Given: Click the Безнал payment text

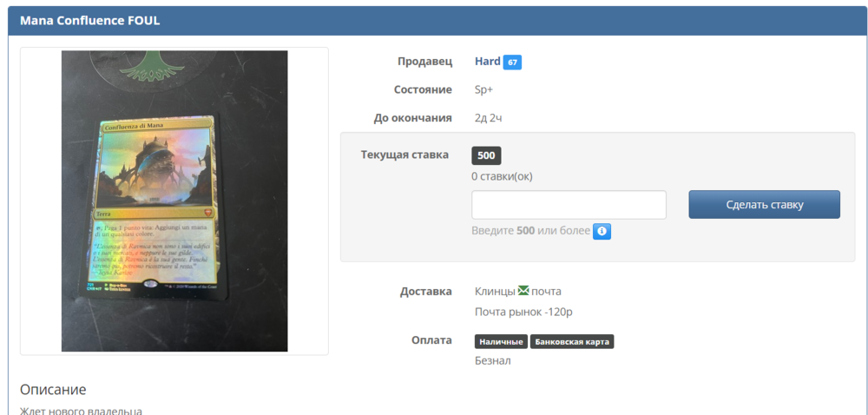Looking at the screenshot, I should pyautogui.click(x=492, y=360).
